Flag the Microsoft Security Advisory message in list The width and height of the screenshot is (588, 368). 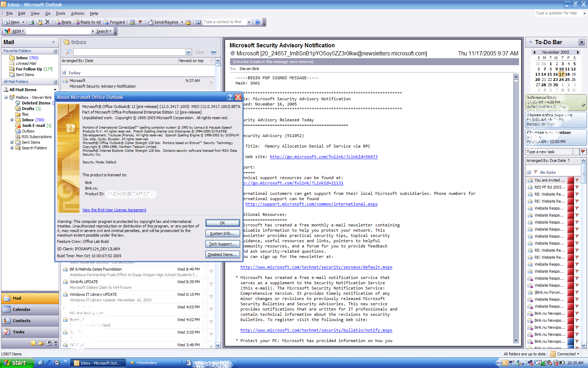point(211,83)
